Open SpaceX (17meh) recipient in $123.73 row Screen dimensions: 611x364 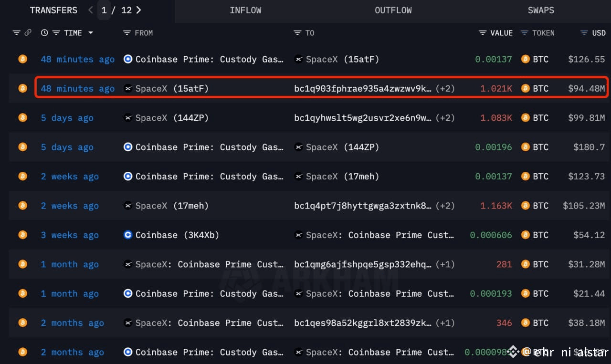pyautogui.click(x=342, y=177)
